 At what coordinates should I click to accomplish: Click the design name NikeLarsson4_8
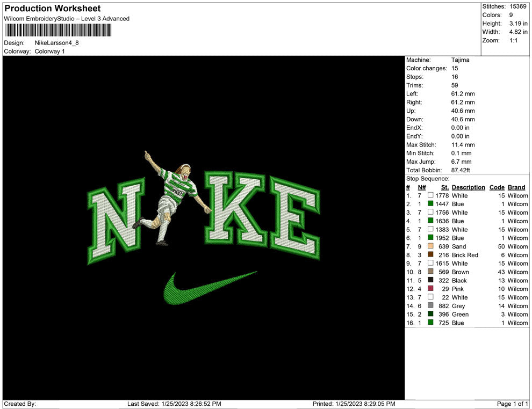pyautogui.click(x=56, y=43)
